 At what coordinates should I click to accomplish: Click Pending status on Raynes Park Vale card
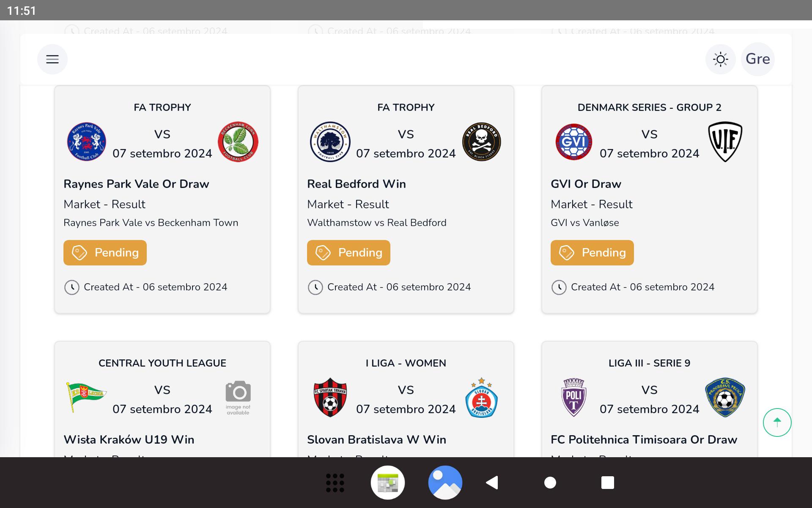[105, 253]
